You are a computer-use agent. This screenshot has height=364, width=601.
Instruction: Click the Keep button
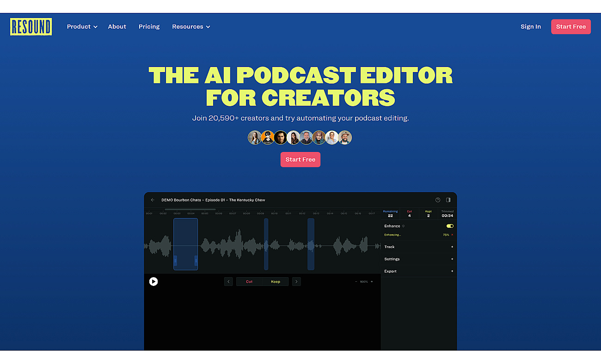(276, 281)
